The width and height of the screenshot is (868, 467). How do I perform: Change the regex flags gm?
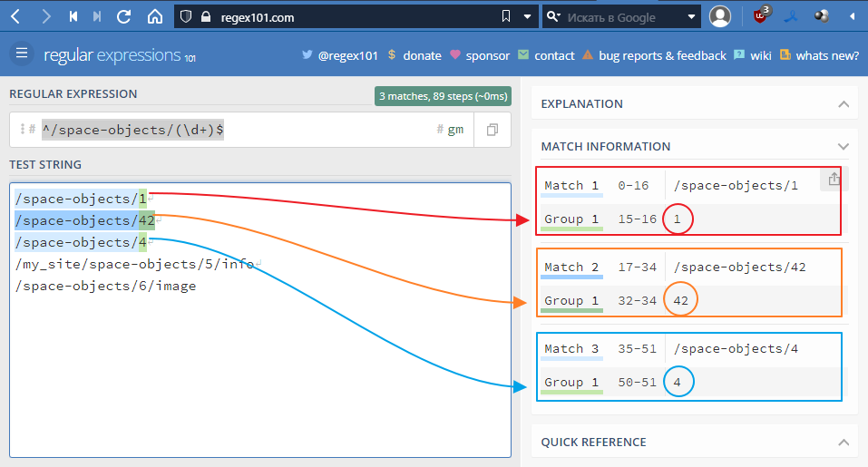[454, 130]
